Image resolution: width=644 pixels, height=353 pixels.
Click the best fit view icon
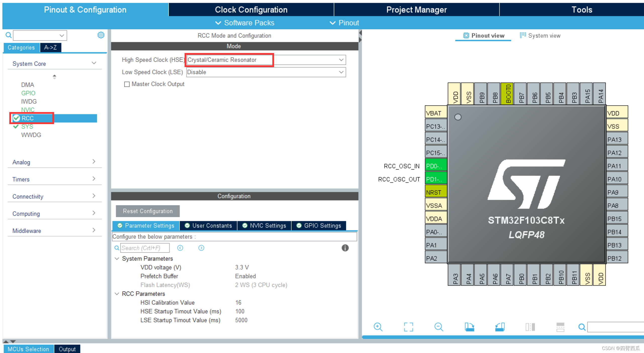(x=408, y=327)
